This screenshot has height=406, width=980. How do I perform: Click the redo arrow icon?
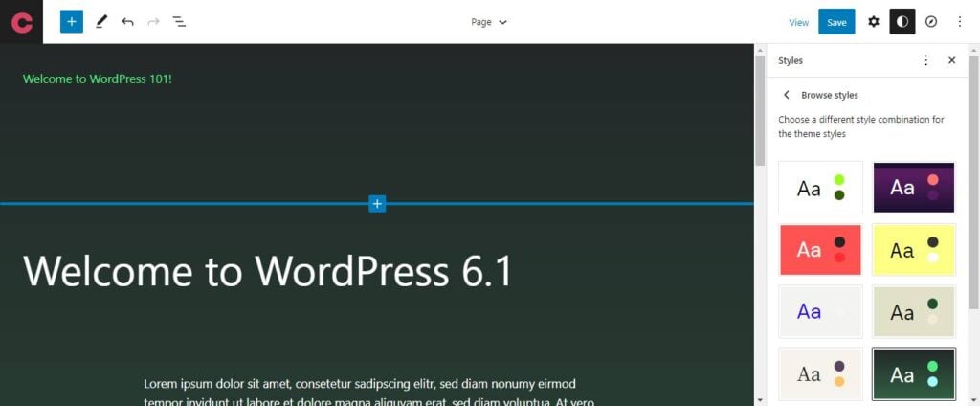point(153,22)
